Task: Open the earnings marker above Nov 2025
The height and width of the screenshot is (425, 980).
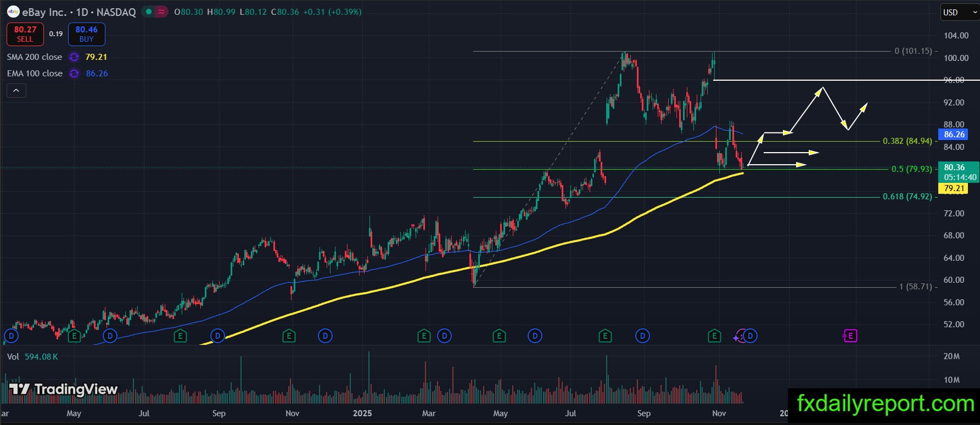Action: [x=714, y=335]
